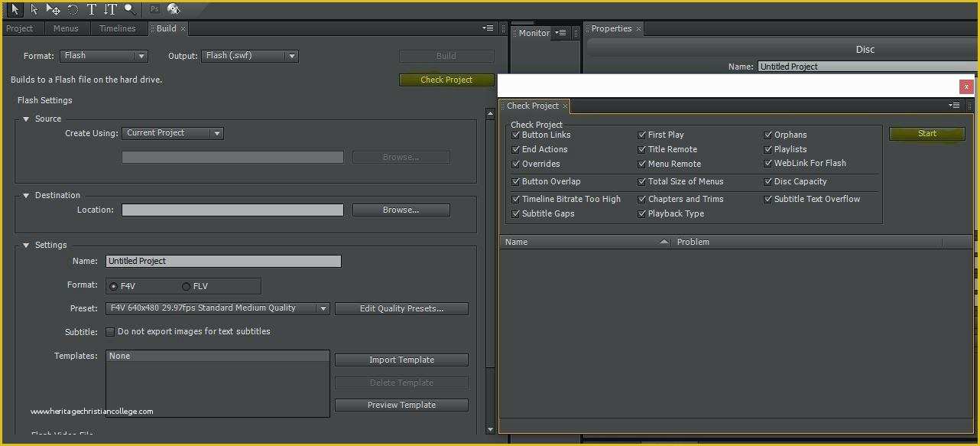Image resolution: width=980 pixels, height=446 pixels.
Task: Click the Name input field under Settings
Action: (x=222, y=261)
